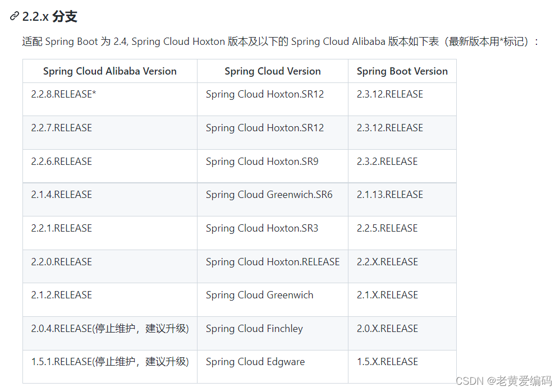This screenshot has height=392, width=560.
Task: Select the 1.5.1.RELEASE(停止维护，建议升级) cell
Action: point(109,367)
